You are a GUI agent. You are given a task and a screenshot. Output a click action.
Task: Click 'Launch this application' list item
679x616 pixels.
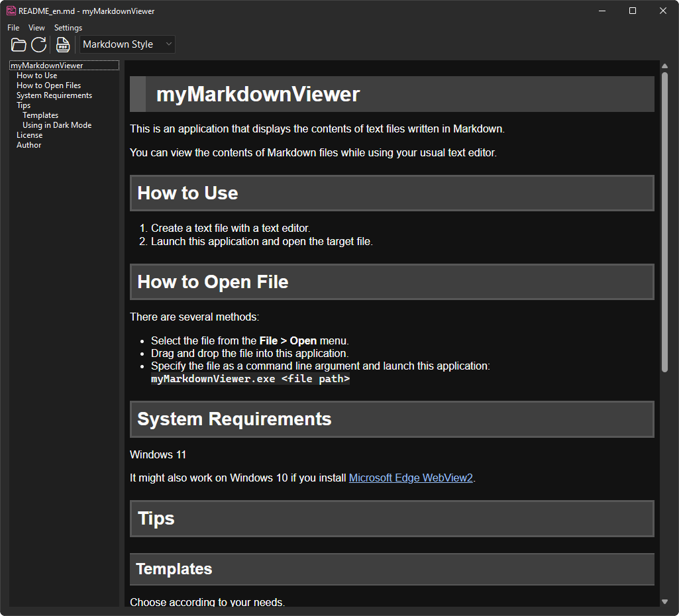coord(262,242)
